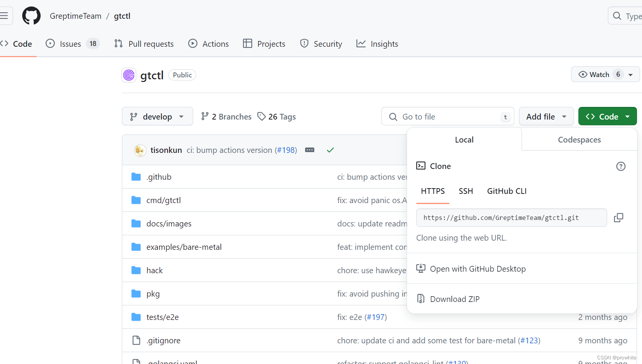Click the terminal icon next to Clone
The image size is (642, 364).
coord(421,166)
